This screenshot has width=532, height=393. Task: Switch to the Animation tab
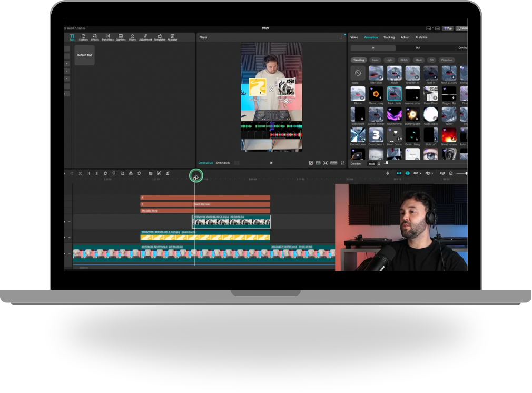pos(371,37)
